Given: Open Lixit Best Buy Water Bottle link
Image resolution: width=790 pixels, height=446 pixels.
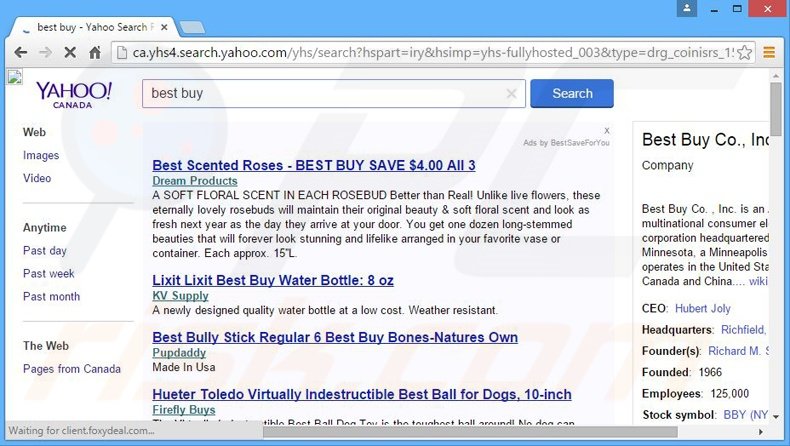Looking at the screenshot, I should [x=273, y=280].
